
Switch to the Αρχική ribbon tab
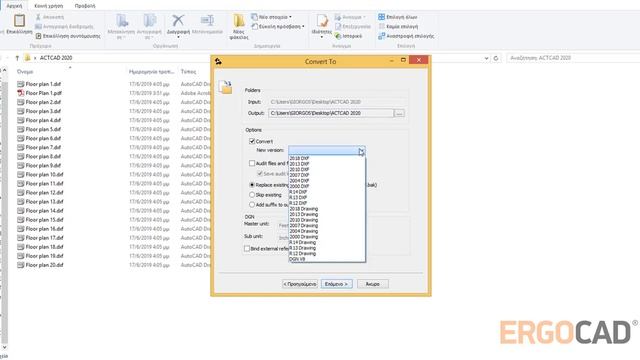pos(14,6)
